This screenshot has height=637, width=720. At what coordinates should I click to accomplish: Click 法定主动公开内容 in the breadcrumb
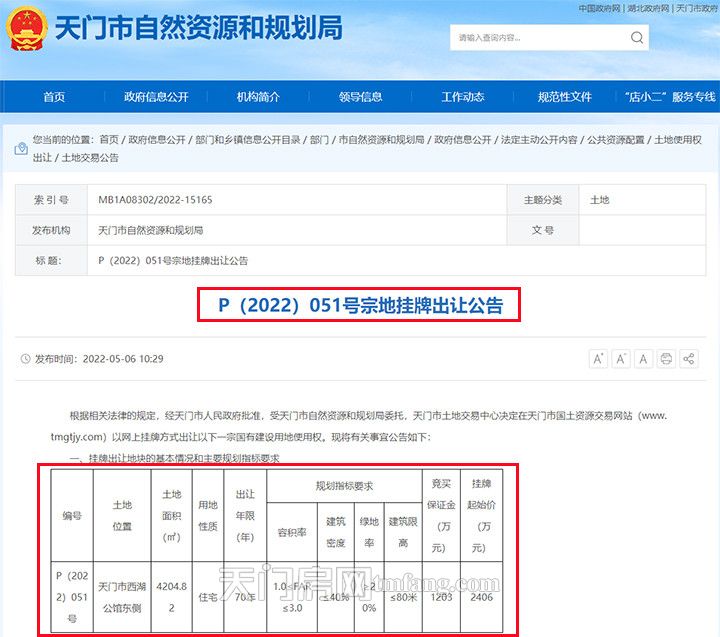539,139
